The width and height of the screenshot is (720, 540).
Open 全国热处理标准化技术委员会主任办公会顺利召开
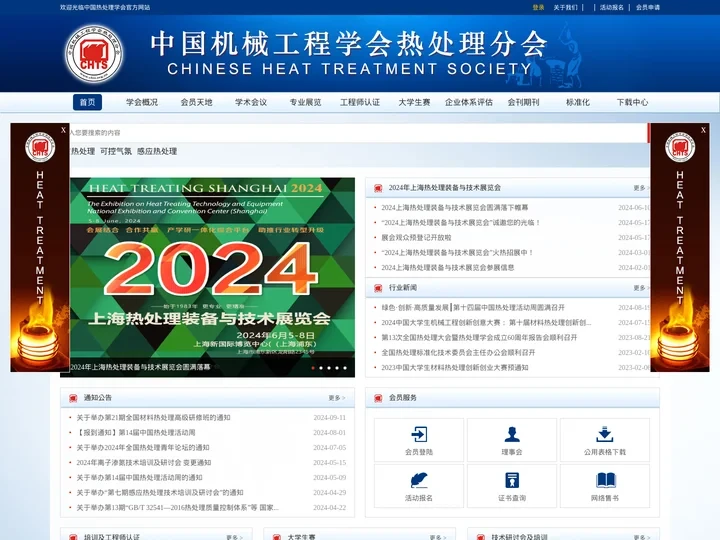[458, 353]
